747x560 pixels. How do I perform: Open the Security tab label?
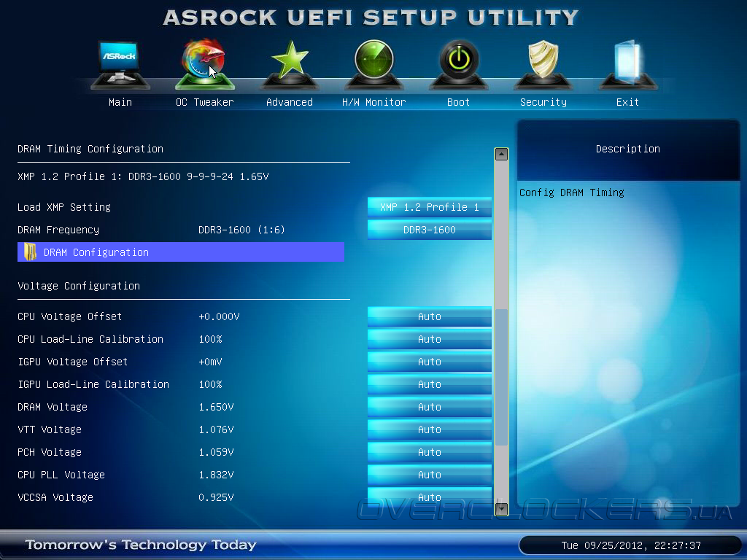[543, 102]
